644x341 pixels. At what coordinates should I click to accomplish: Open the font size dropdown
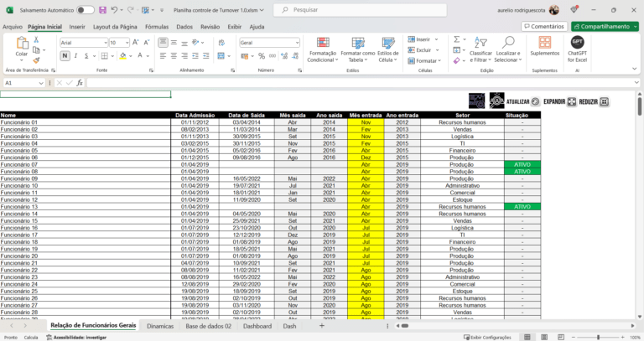point(127,43)
